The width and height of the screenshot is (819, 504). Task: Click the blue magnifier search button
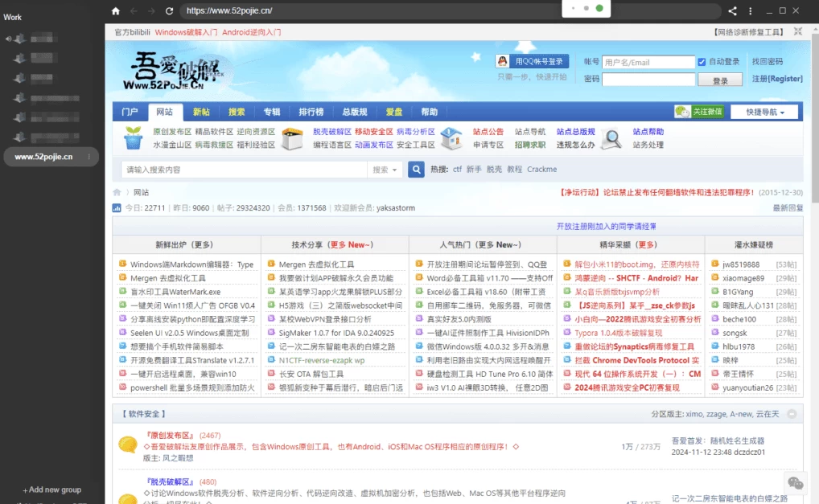point(416,170)
